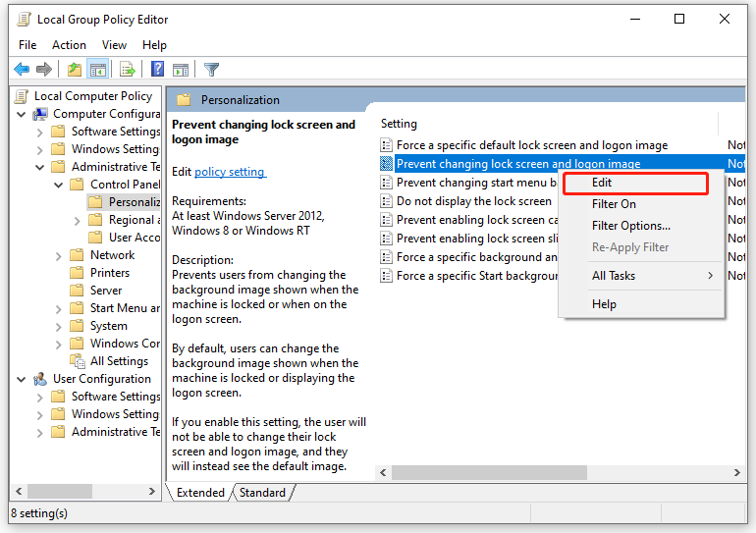Click icon beside Force a specific default lock screen
The image size is (756, 533).
(x=386, y=145)
